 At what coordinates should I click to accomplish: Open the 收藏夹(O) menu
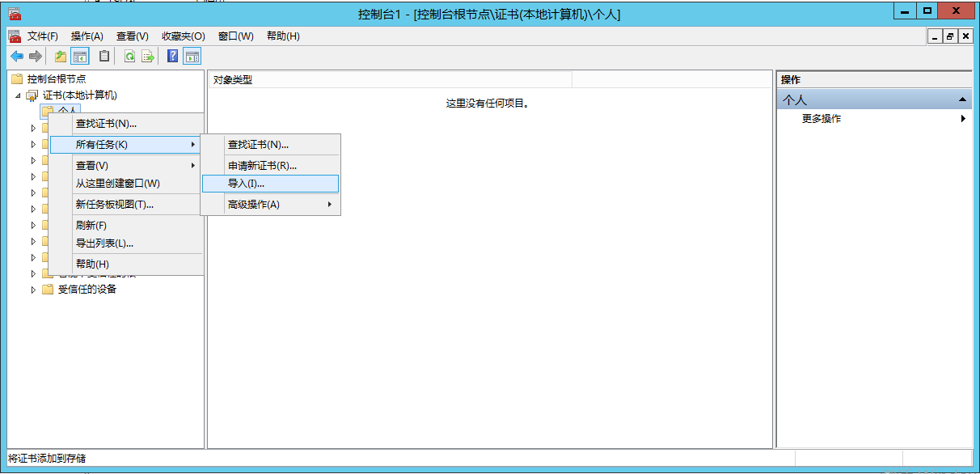coord(184,36)
